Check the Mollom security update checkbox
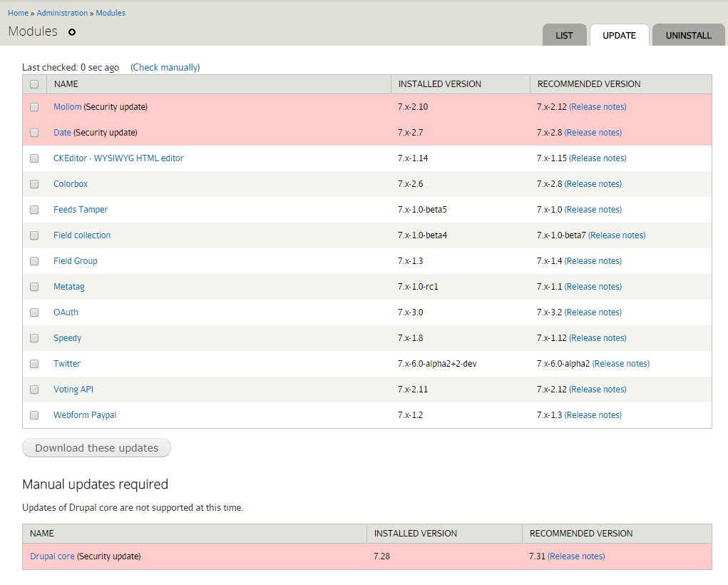The height and width of the screenshot is (585, 728). click(x=34, y=107)
